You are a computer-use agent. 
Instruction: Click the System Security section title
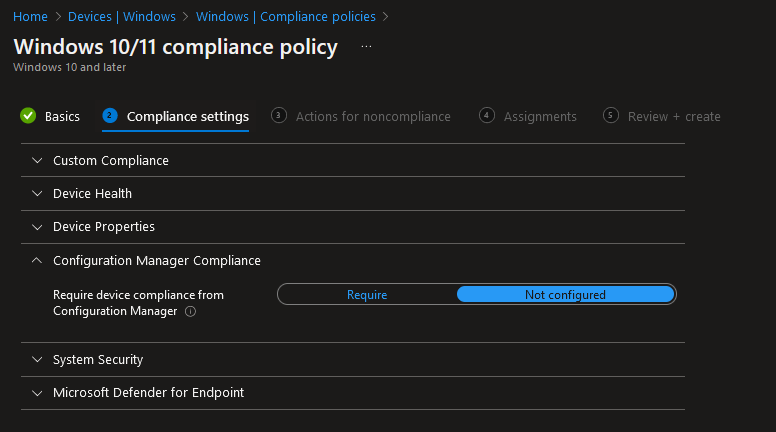pyautogui.click(x=98, y=360)
